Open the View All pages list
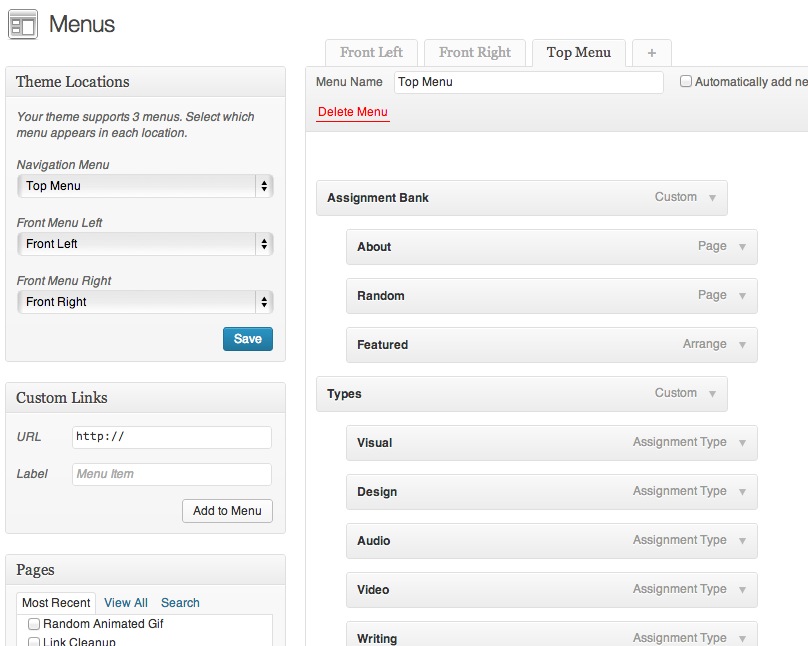This screenshot has width=808, height=646. coord(125,603)
